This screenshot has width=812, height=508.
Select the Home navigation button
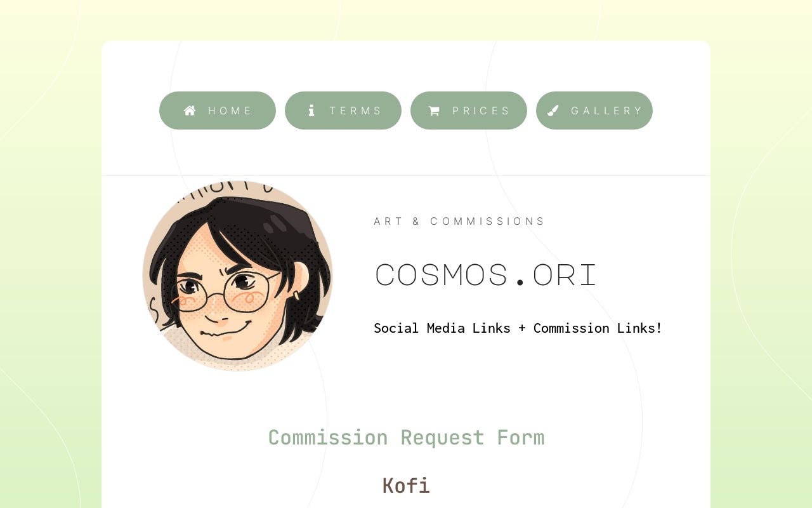click(218, 110)
